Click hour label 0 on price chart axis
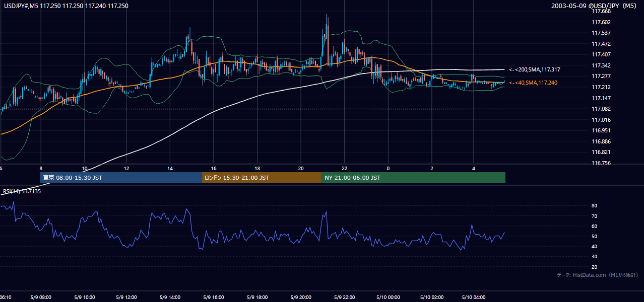The width and height of the screenshot is (644, 302). coord(388,168)
